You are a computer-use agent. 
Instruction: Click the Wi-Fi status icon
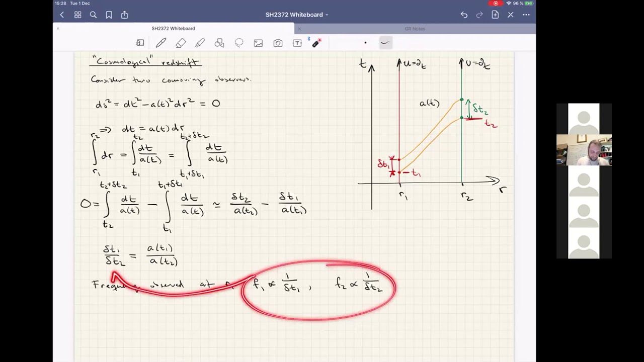(509, 3)
